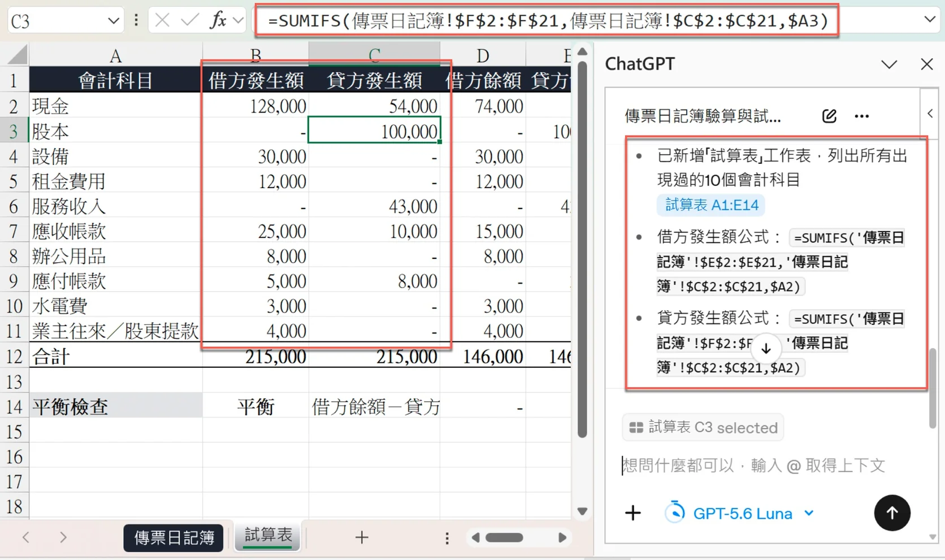Jump to latest message with down-arrow button
Viewport: 945px width, 560px height.
[x=766, y=348]
